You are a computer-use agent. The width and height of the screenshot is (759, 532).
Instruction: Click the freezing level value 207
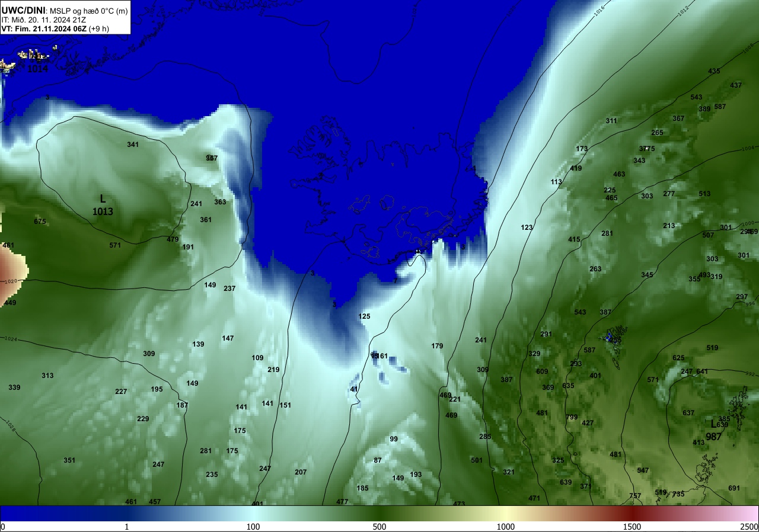[301, 472]
